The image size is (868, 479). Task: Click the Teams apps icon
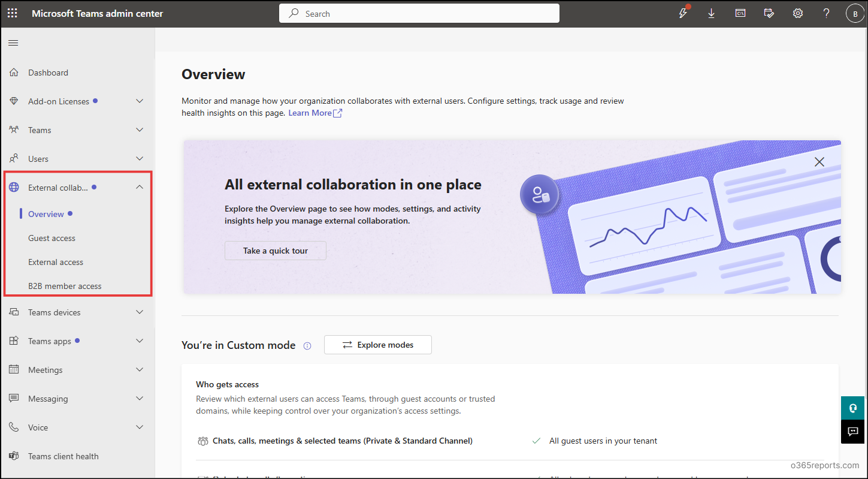pos(14,341)
